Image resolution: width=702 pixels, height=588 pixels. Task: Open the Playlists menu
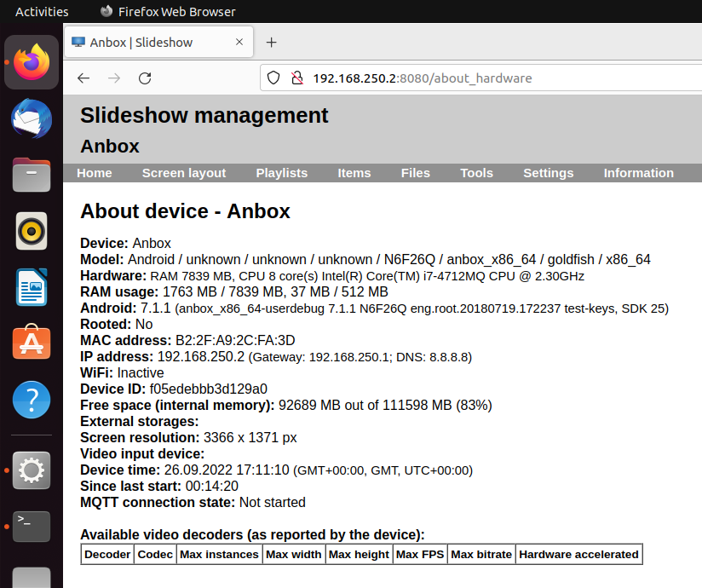click(282, 173)
